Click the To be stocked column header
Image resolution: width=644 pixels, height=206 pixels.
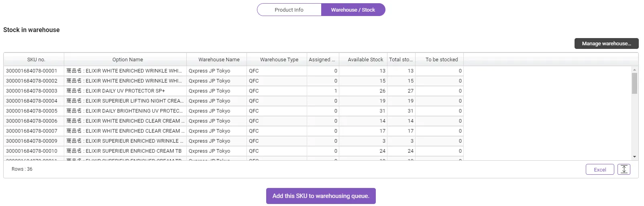click(x=442, y=60)
